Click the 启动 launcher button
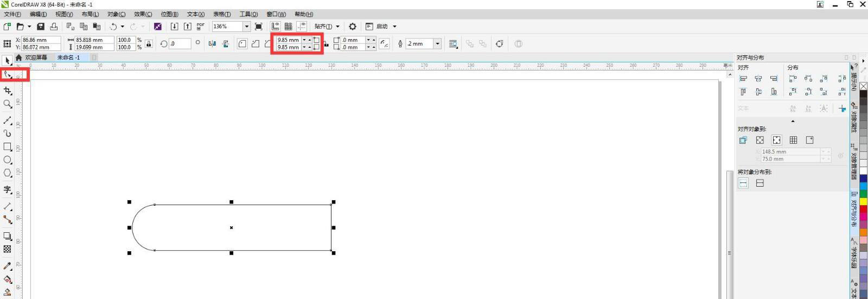The height and width of the screenshot is (299, 868). (382, 27)
